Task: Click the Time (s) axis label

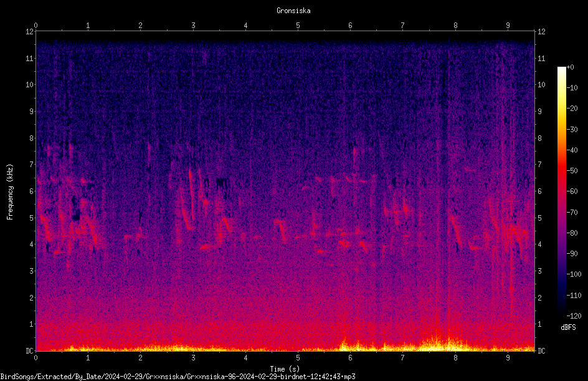Action: [285, 369]
